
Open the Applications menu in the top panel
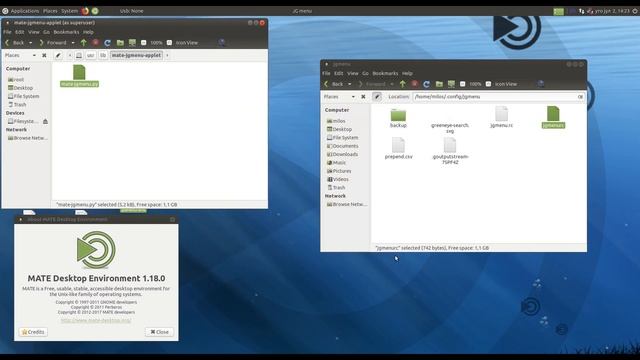pyautogui.click(x=21, y=11)
